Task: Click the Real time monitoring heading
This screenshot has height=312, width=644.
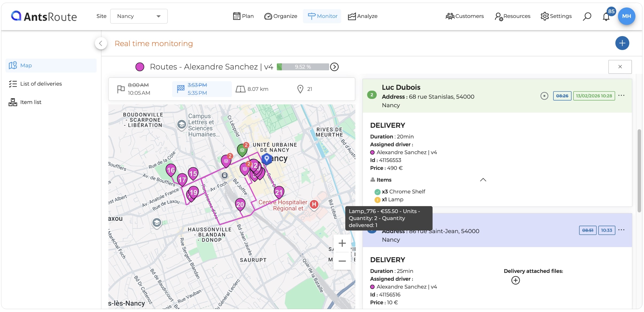Action: tap(154, 43)
